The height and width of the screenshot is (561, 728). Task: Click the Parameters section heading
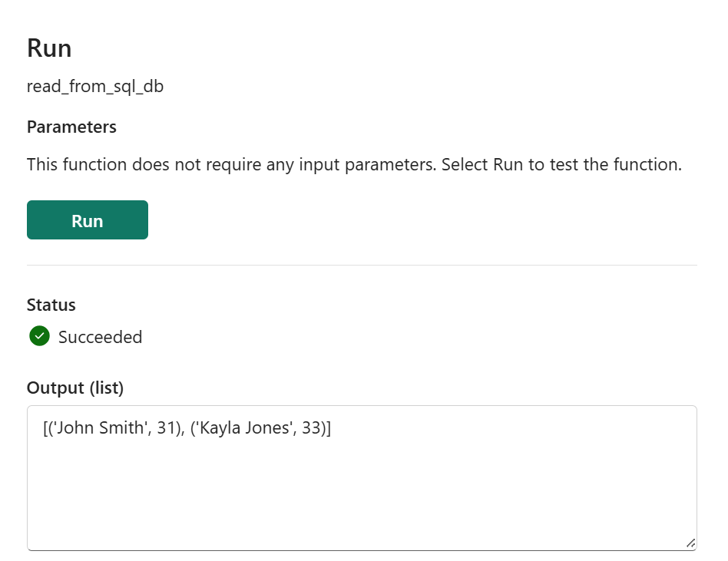pyautogui.click(x=71, y=127)
